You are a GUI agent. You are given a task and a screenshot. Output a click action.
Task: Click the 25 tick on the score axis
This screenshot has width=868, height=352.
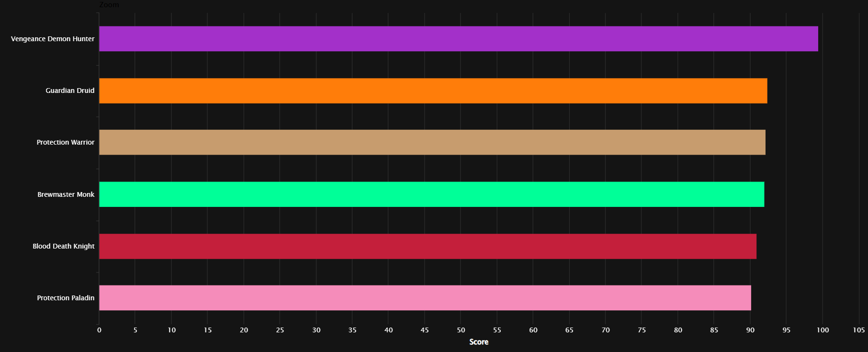[280, 330]
